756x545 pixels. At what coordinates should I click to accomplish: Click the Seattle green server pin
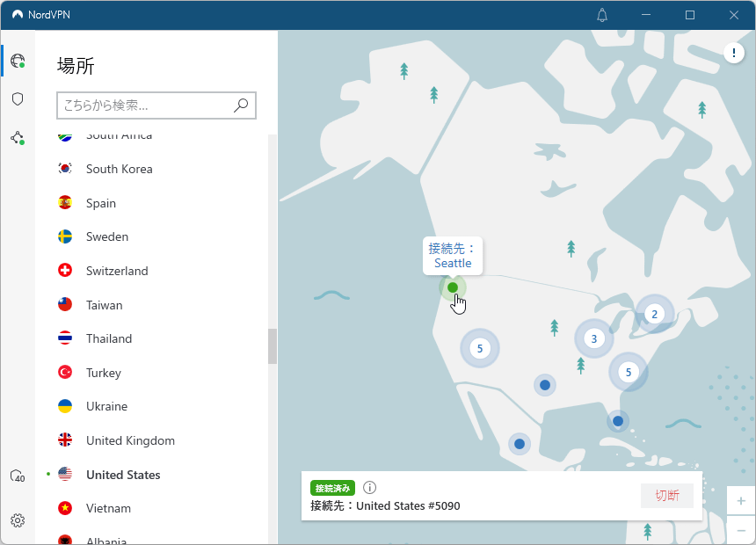pos(453,287)
